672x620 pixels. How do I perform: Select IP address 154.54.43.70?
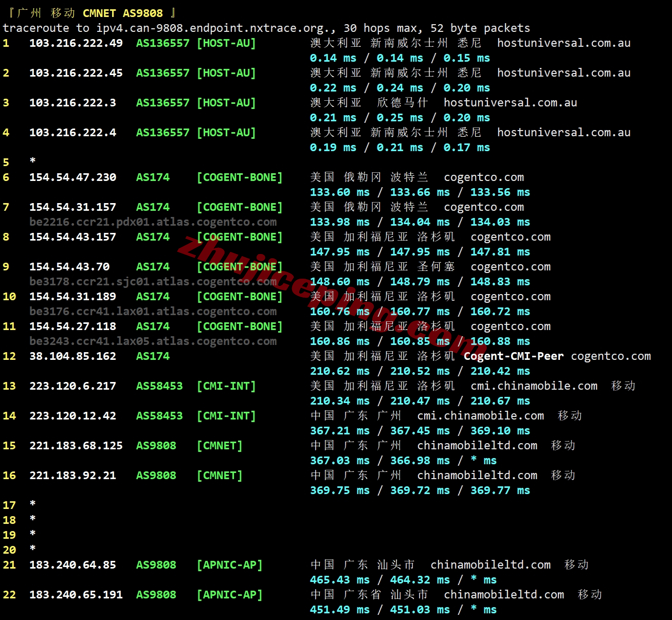pos(69,267)
